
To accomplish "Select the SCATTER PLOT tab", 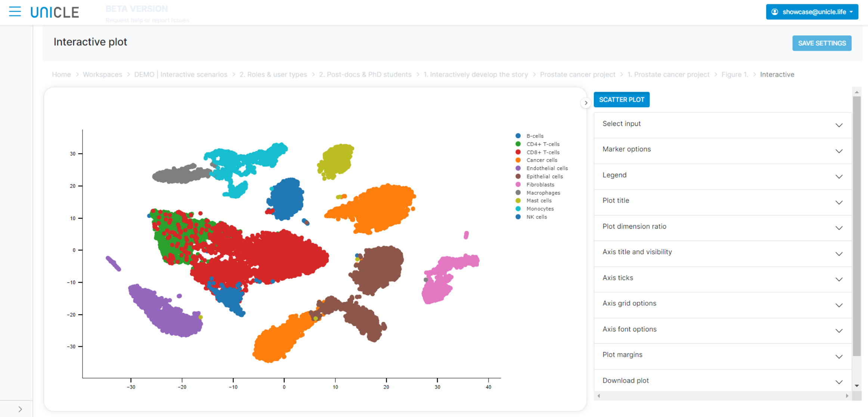I will click(x=621, y=100).
